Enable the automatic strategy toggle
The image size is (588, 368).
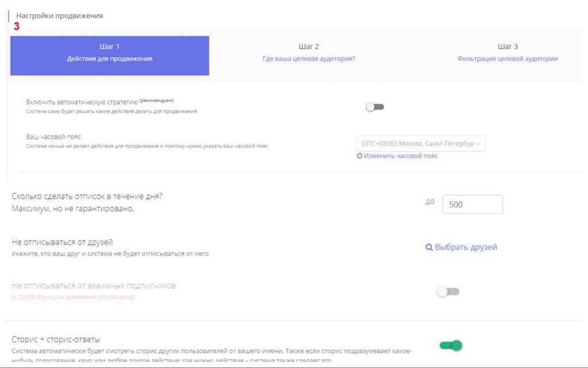[x=374, y=107]
